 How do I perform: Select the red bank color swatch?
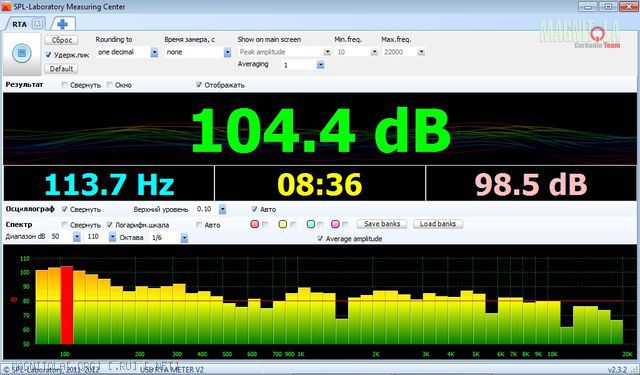pyautogui.click(x=255, y=224)
